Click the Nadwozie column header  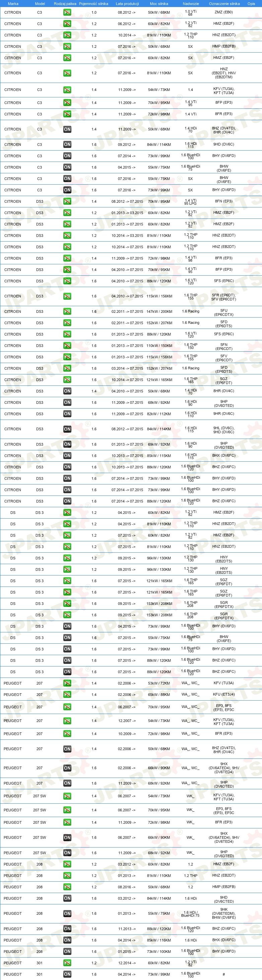(191, 4)
